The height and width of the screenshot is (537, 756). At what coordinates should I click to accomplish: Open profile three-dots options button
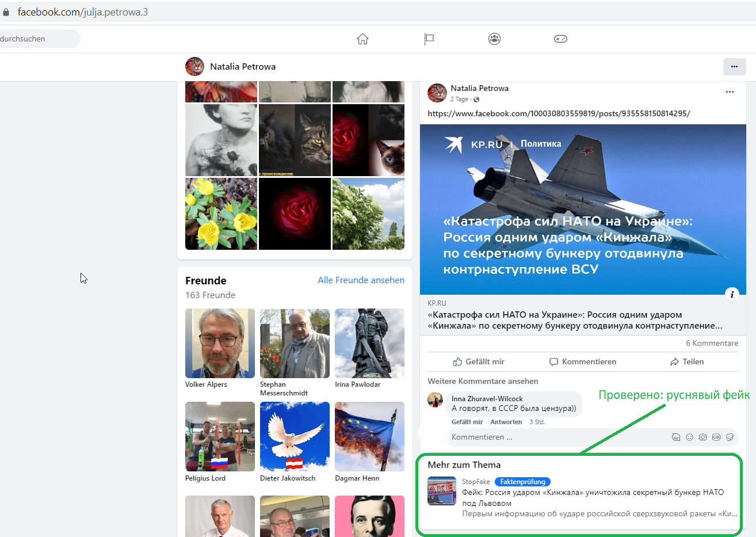[734, 67]
